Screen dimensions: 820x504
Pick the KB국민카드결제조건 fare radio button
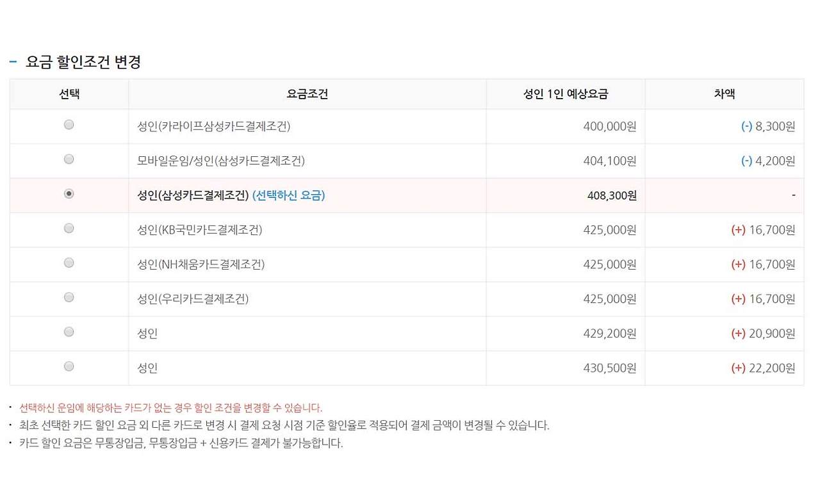pos(69,229)
